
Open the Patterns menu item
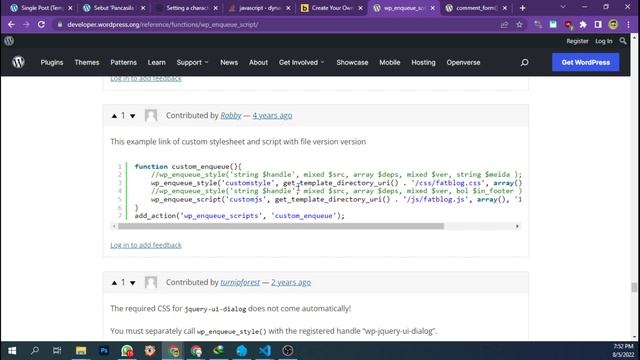click(x=123, y=62)
